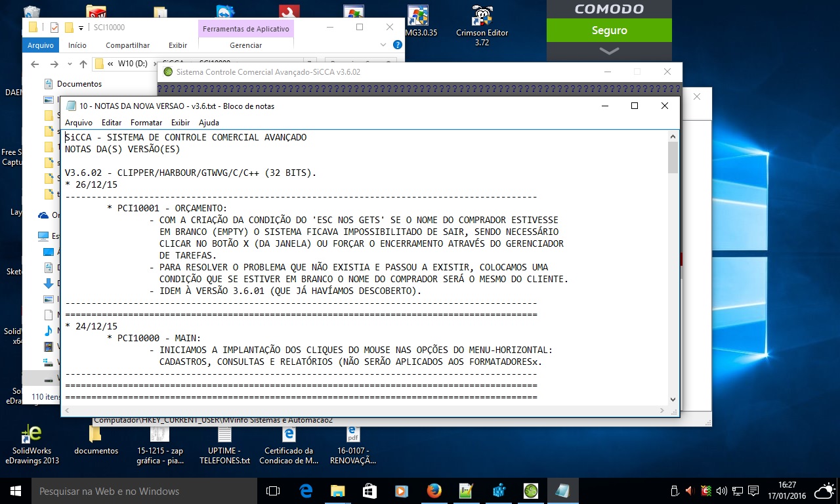Click the notepad icon in the Bloco de notas title bar
This screenshot has width=840, height=504.
pyautogui.click(x=70, y=106)
